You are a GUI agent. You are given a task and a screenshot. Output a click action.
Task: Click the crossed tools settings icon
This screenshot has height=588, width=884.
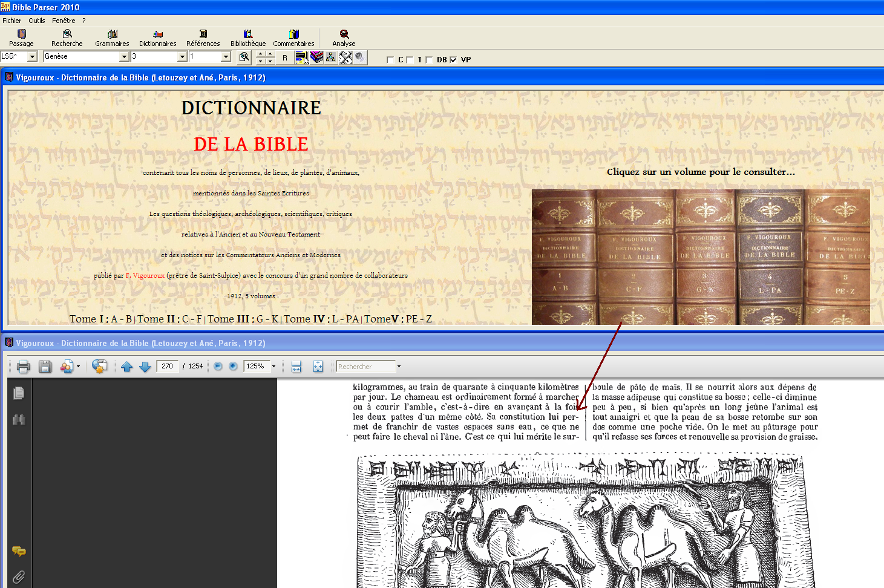click(x=345, y=57)
